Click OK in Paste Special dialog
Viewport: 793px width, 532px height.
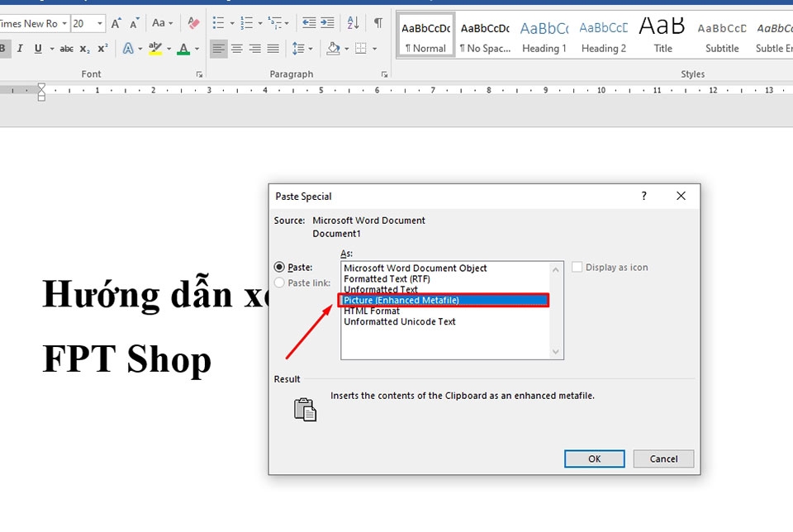pyautogui.click(x=594, y=458)
